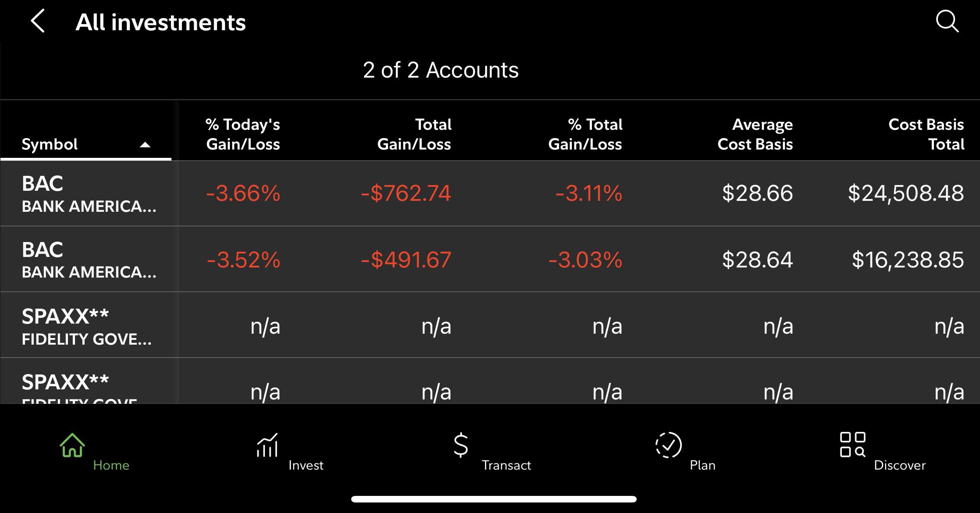This screenshot has height=513, width=980.
Task: Open first BAC Bank America position
Action: 89,194
